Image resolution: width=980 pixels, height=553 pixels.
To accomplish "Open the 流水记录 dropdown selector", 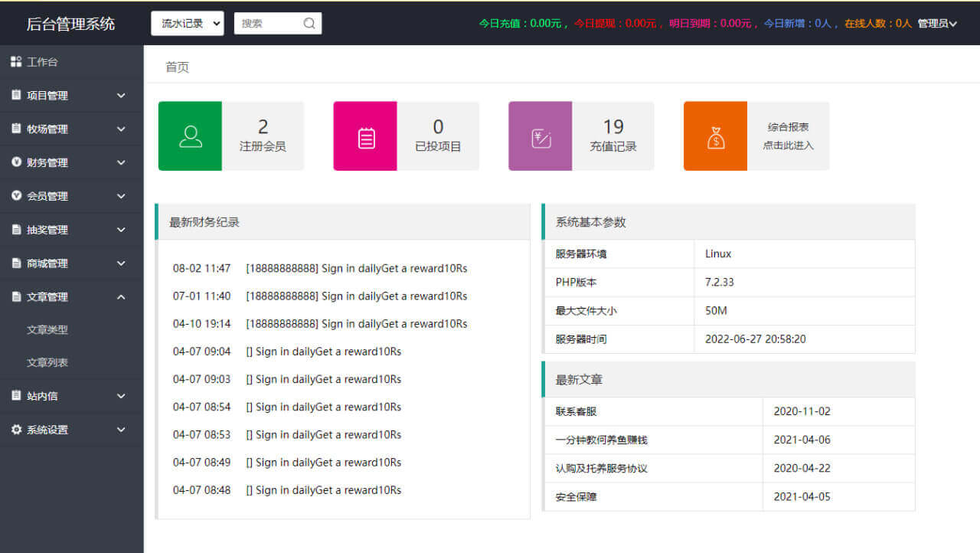I will pyautogui.click(x=187, y=23).
